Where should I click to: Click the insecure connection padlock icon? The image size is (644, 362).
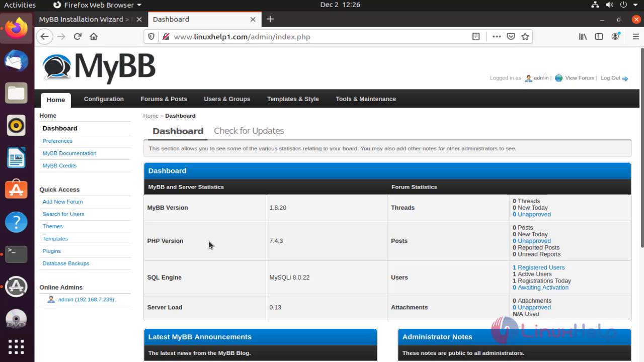[166, 37]
